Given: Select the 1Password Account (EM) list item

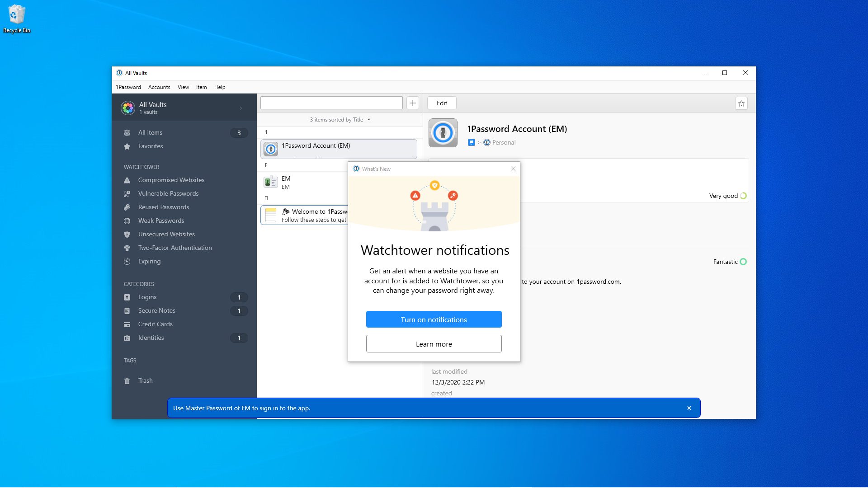Looking at the screenshot, I should [339, 149].
